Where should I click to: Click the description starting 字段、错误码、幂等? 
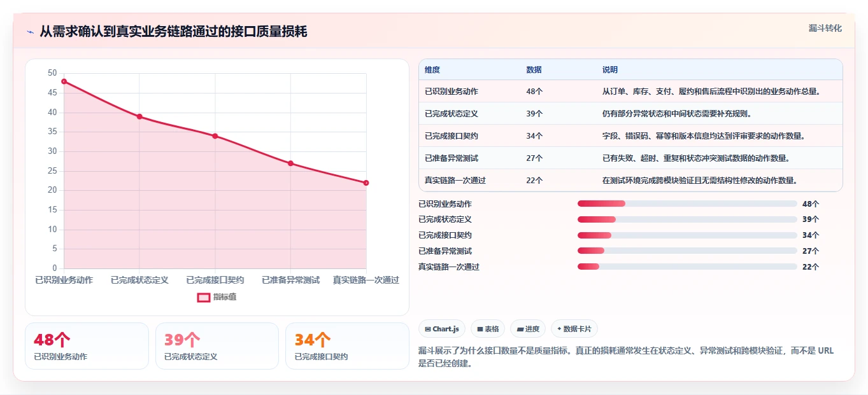pyautogui.click(x=706, y=136)
